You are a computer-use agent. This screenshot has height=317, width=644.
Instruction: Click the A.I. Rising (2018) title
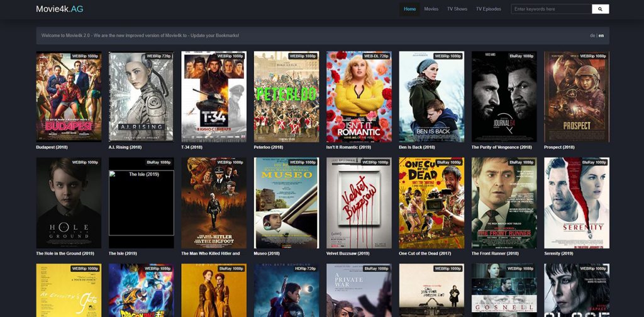(x=125, y=147)
